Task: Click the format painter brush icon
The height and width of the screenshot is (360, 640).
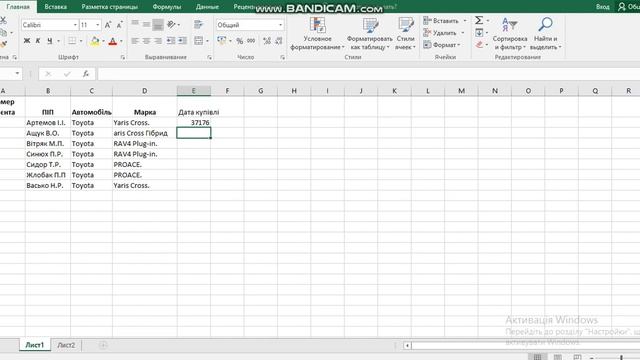Action: click(x=3, y=44)
